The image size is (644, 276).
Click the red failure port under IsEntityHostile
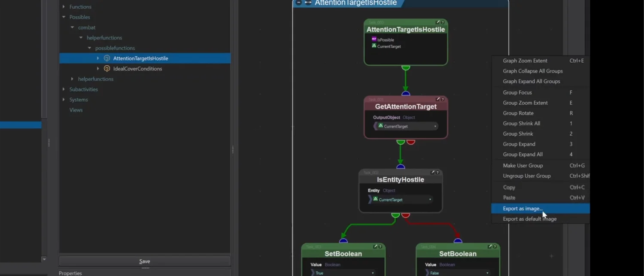[x=406, y=215]
